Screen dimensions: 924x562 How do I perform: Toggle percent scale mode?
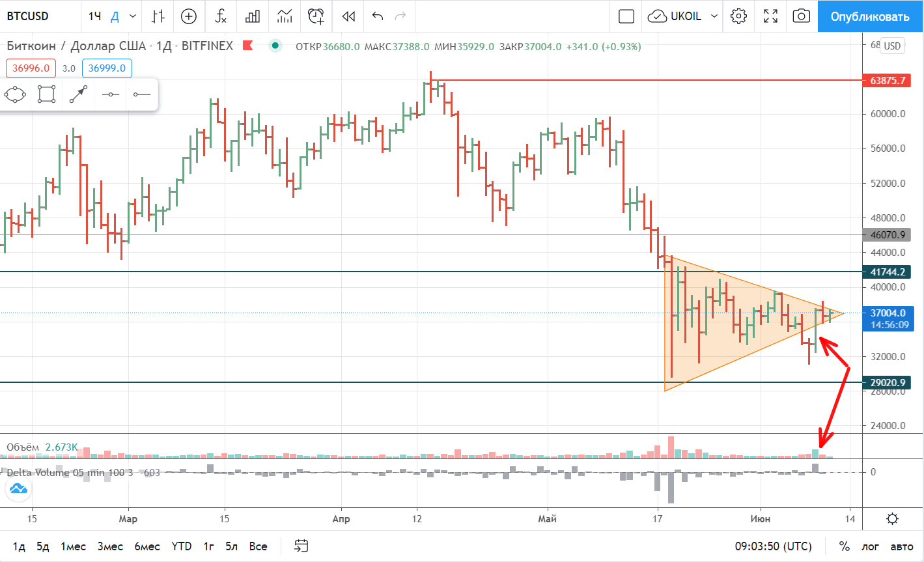[x=845, y=546]
